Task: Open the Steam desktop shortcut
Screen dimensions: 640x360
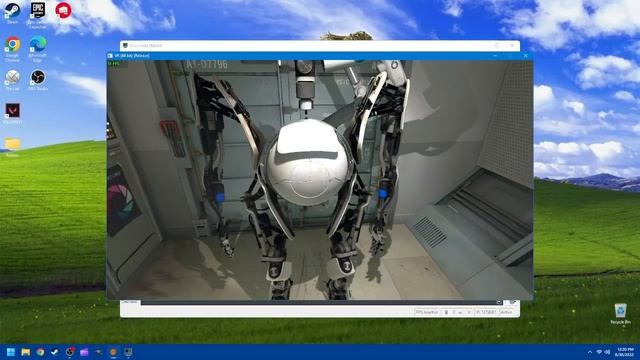Action: point(12,13)
